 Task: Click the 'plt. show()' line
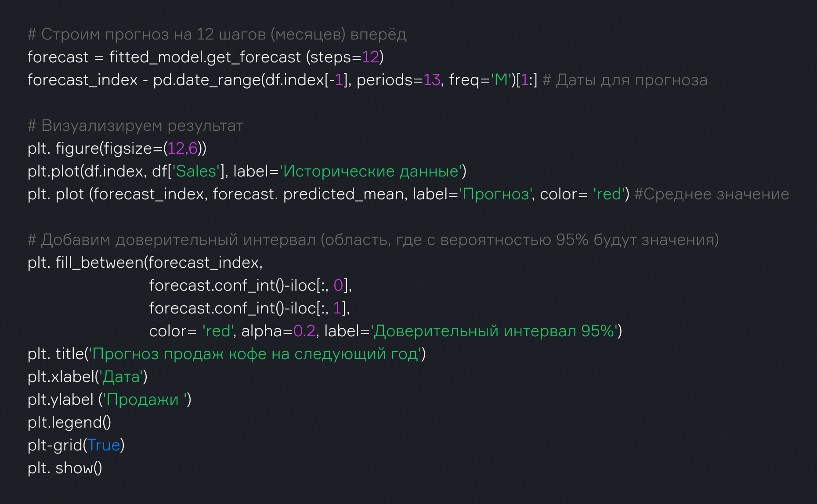(65, 468)
